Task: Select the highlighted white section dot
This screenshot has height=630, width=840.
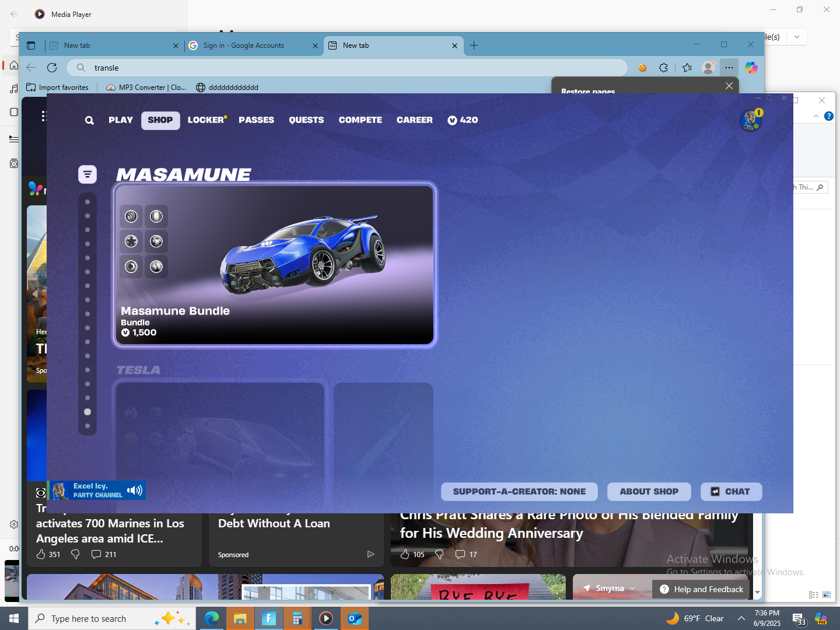Action: coord(87,412)
